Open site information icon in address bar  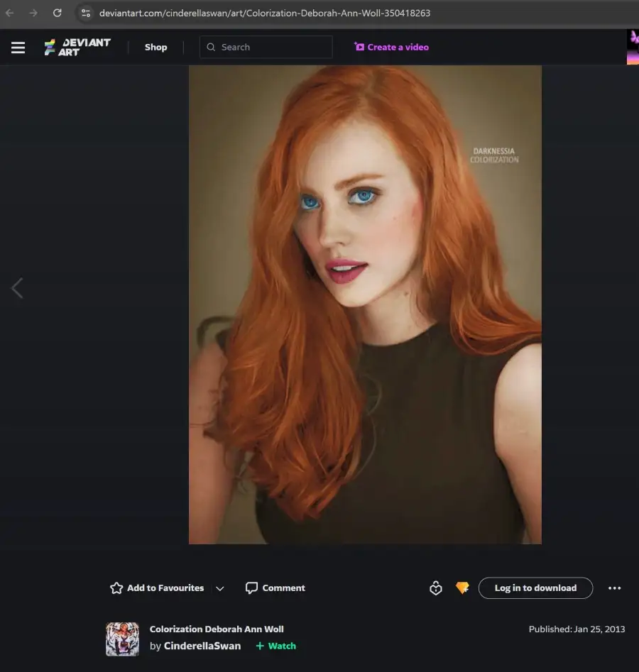(x=86, y=13)
